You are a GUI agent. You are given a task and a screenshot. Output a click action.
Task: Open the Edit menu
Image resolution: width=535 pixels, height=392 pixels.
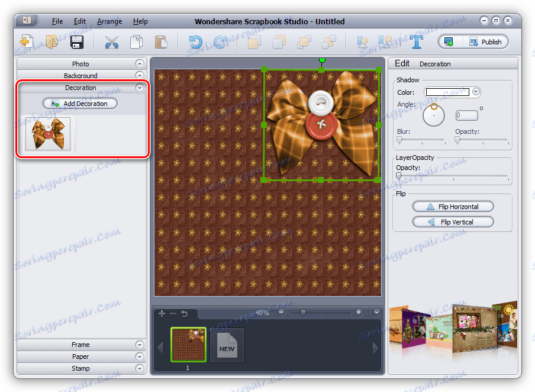(x=80, y=21)
